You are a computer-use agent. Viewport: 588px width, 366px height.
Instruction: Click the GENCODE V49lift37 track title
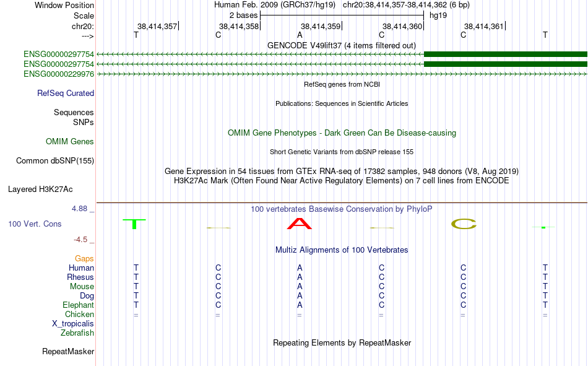click(x=342, y=45)
